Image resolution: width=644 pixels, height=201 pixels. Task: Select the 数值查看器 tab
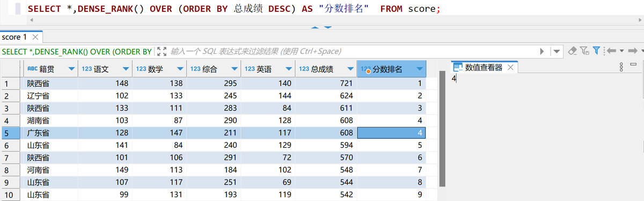tap(484, 68)
